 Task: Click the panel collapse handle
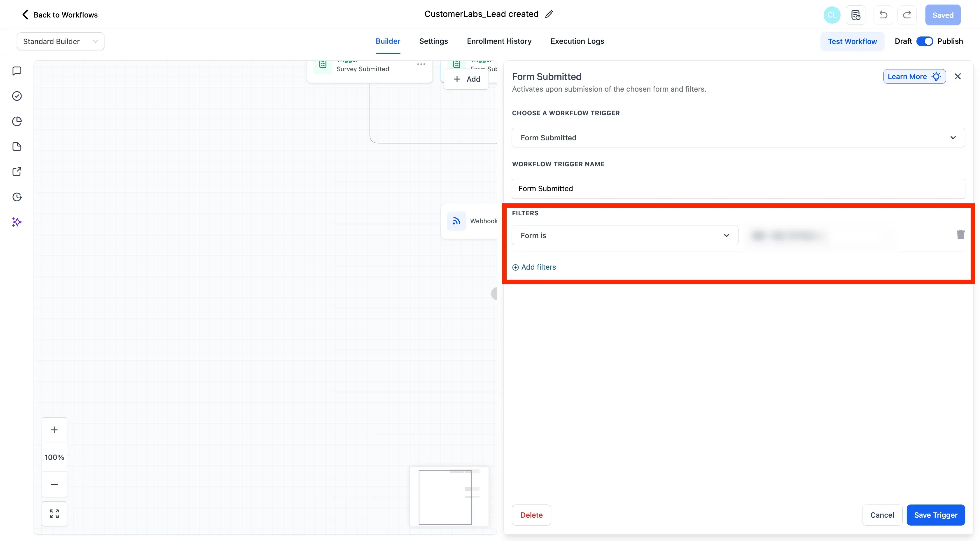tap(494, 294)
